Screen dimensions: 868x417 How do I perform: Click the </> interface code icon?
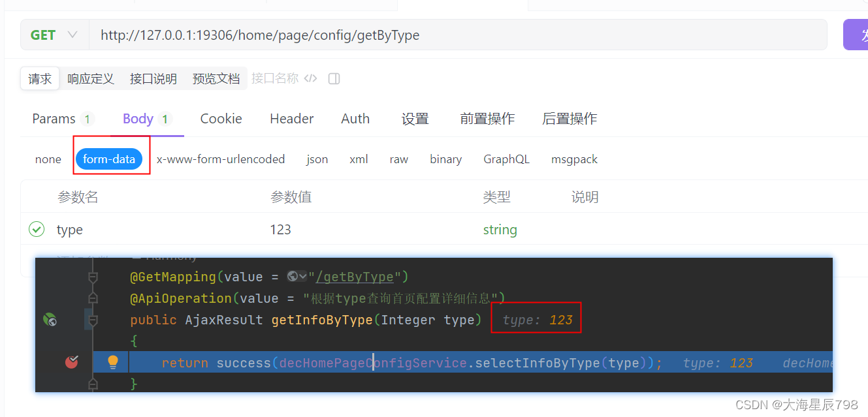pyautogui.click(x=310, y=78)
